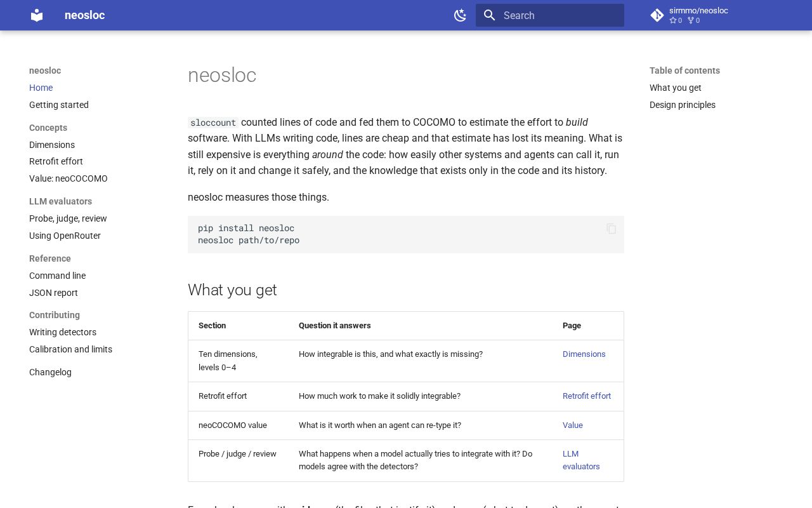Click the 'neosloc' page heading
Image resolution: width=812 pixels, height=508 pixels.
[222, 76]
